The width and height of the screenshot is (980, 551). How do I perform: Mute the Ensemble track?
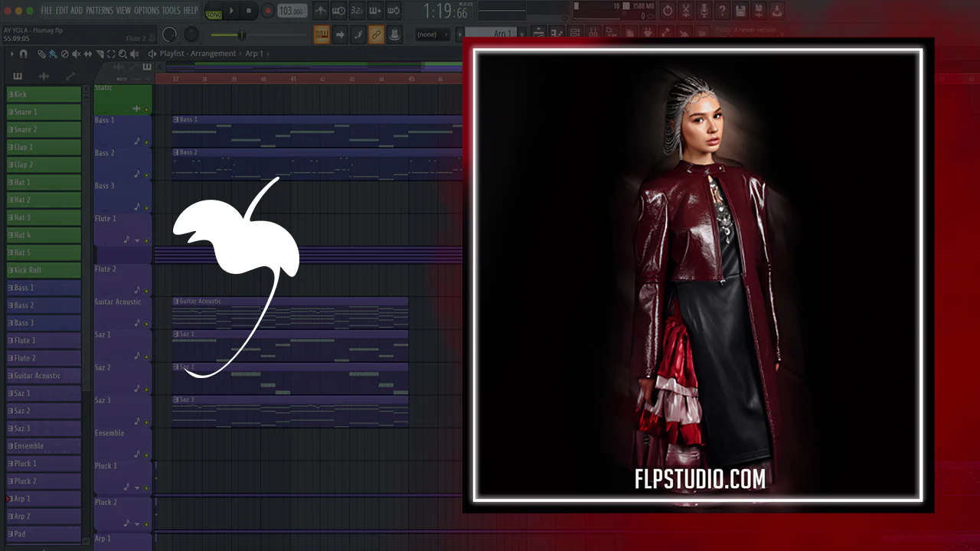point(146,457)
